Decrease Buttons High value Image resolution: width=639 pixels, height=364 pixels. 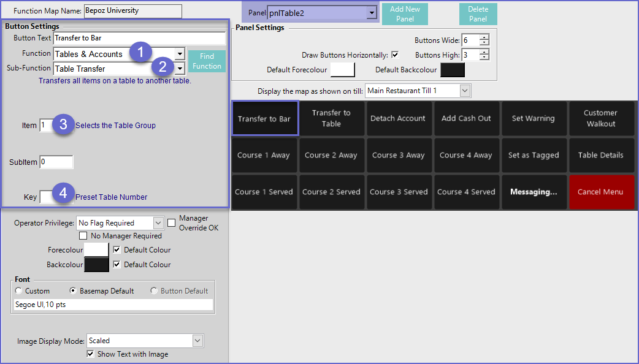click(484, 57)
